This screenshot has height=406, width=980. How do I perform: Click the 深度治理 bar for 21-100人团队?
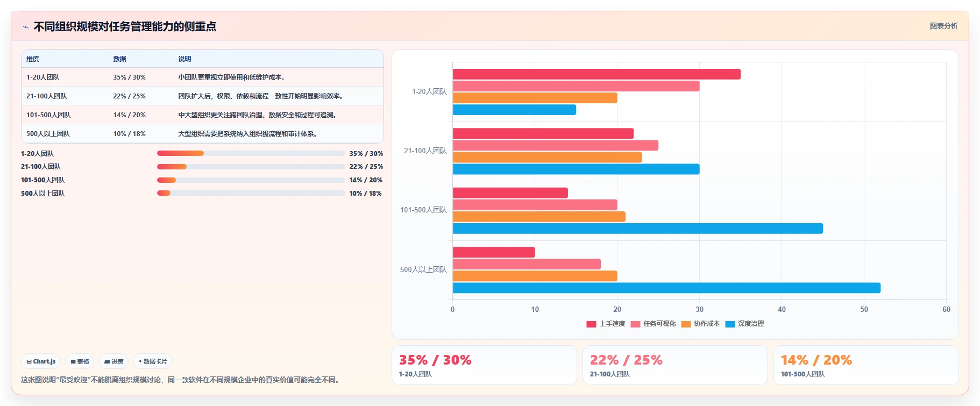[x=576, y=169]
